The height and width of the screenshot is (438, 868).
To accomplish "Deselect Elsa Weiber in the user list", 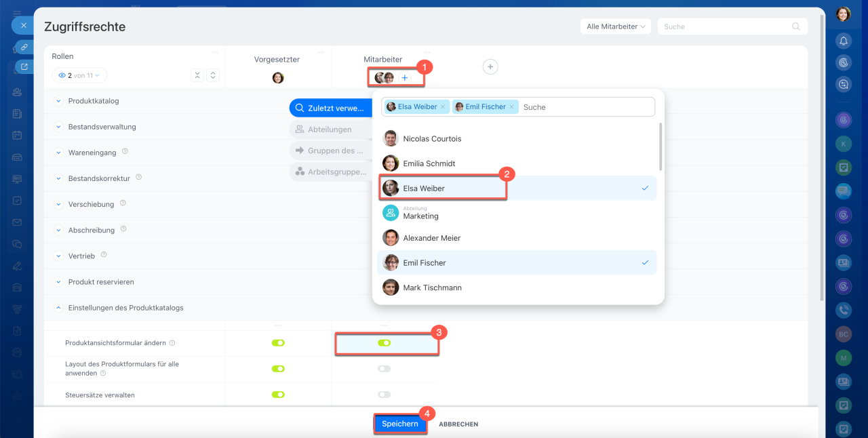I will click(x=517, y=188).
